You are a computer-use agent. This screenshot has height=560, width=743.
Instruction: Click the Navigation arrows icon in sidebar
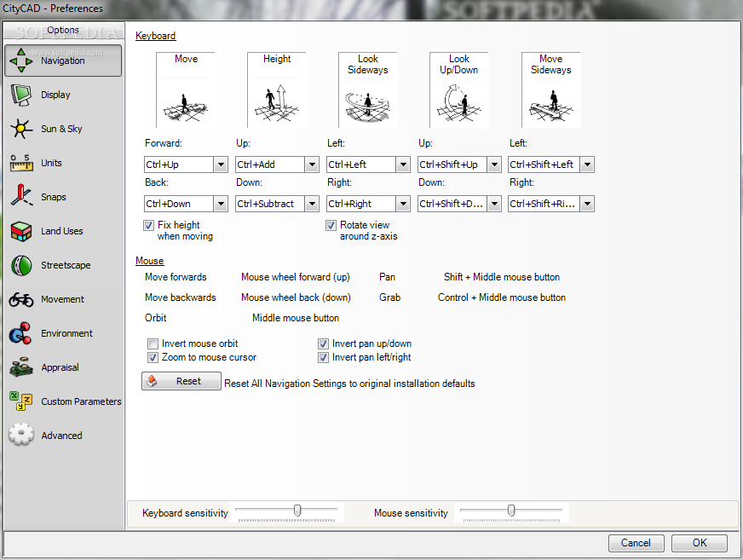20,61
